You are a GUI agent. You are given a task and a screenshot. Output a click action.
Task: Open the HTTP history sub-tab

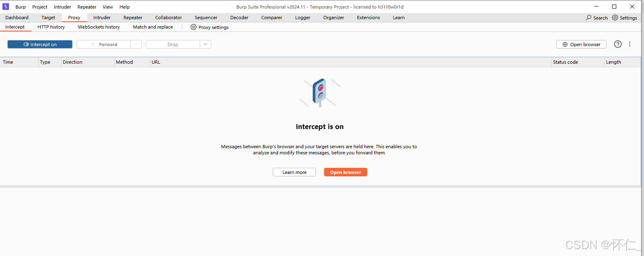[x=51, y=27]
